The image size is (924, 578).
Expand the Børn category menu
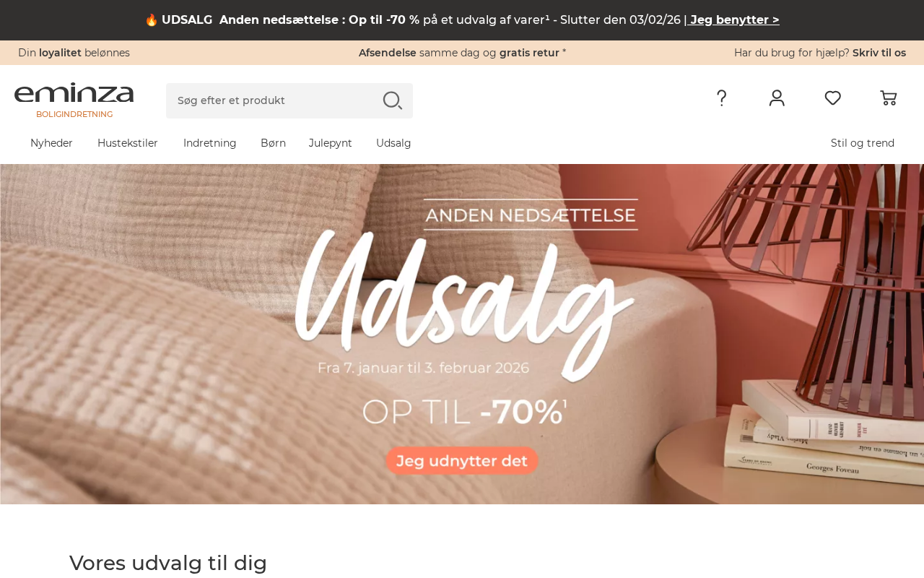(x=273, y=143)
